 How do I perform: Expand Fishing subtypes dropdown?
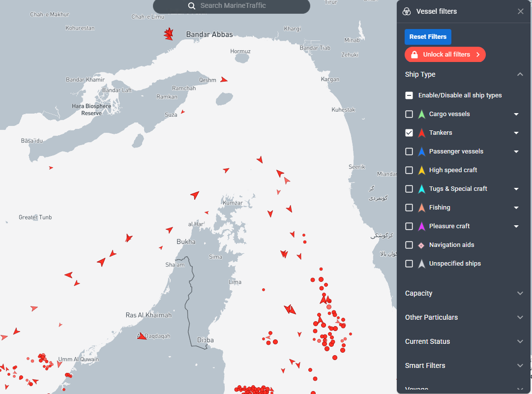click(x=516, y=208)
